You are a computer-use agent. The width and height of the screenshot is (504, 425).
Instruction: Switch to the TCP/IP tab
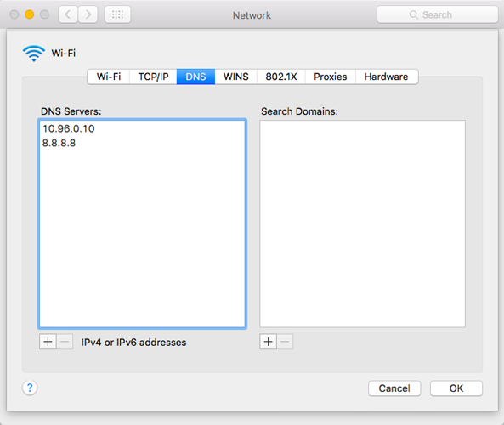coord(153,76)
